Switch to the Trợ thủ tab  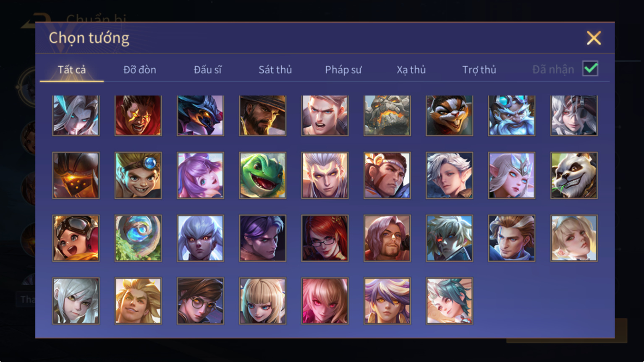click(479, 70)
